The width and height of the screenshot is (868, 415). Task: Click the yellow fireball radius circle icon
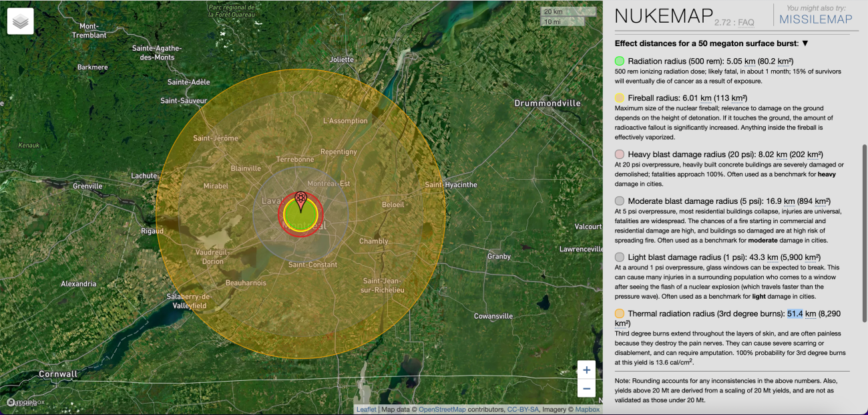(x=620, y=98)
